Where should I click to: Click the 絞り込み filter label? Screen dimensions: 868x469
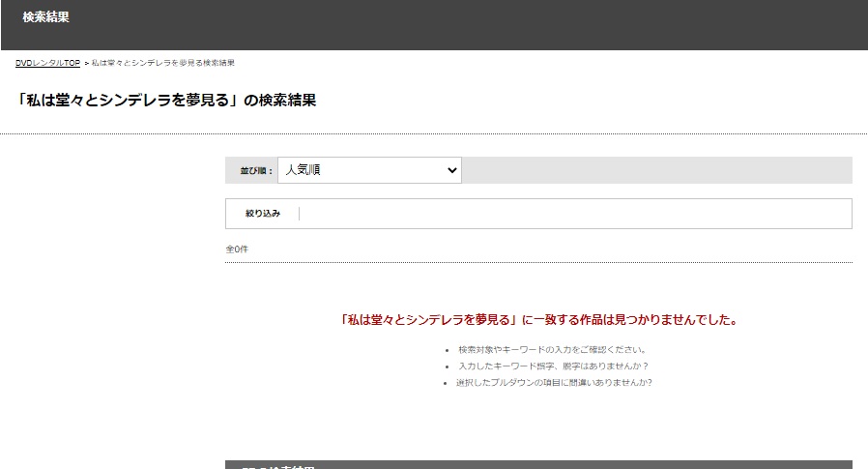pos(263,213)
